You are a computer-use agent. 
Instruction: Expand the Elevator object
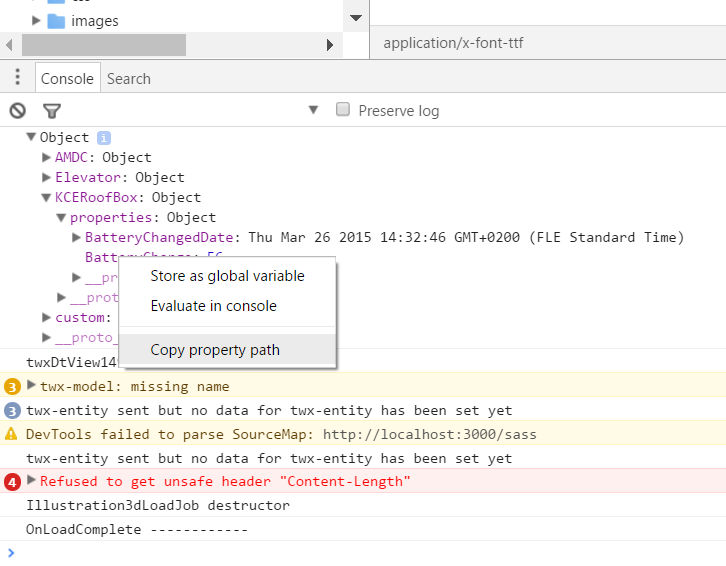point(46,177)
